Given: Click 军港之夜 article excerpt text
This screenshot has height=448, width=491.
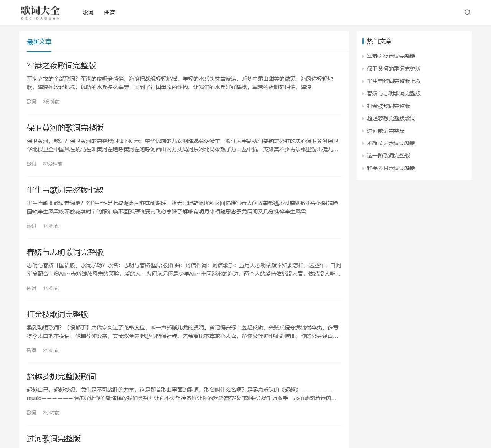Looking at the screenshot, I should (180, 83).
